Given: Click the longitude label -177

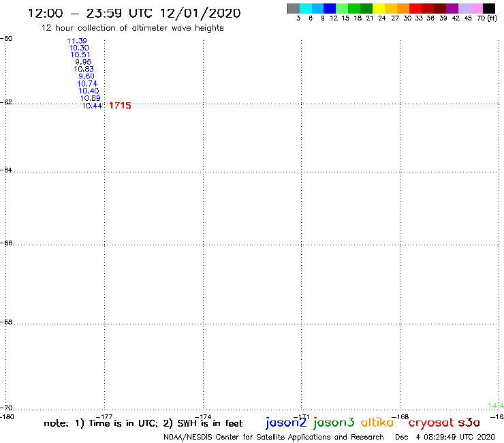Looking at the screenshot, I should click(104, 417).
